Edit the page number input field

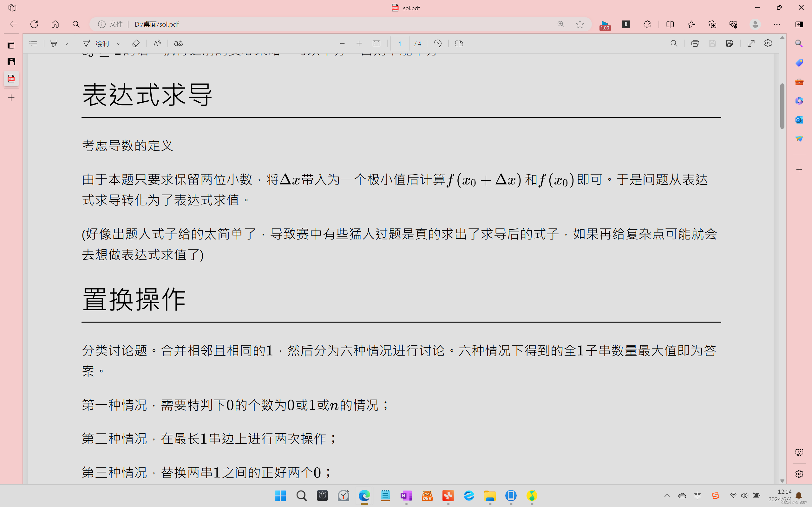coord(400,43)
